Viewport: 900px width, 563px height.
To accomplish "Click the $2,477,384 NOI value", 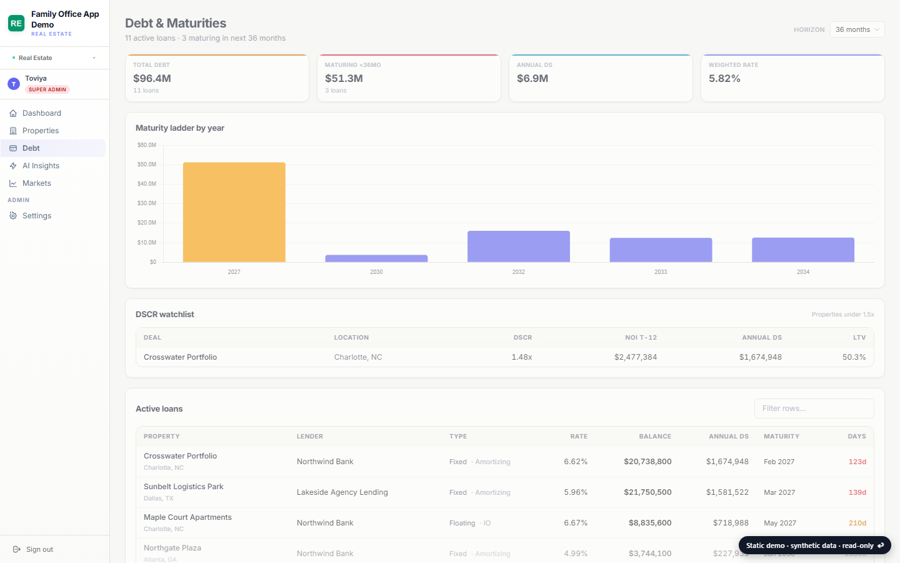I will pyautogui.click(x=635, y=357).
